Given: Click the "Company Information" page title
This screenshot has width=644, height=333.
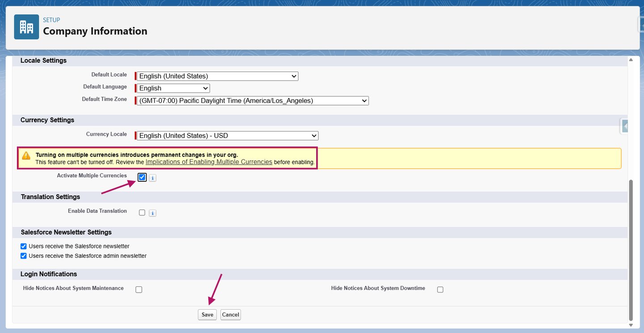Looking at the screenshot, I should click(95, 31).
